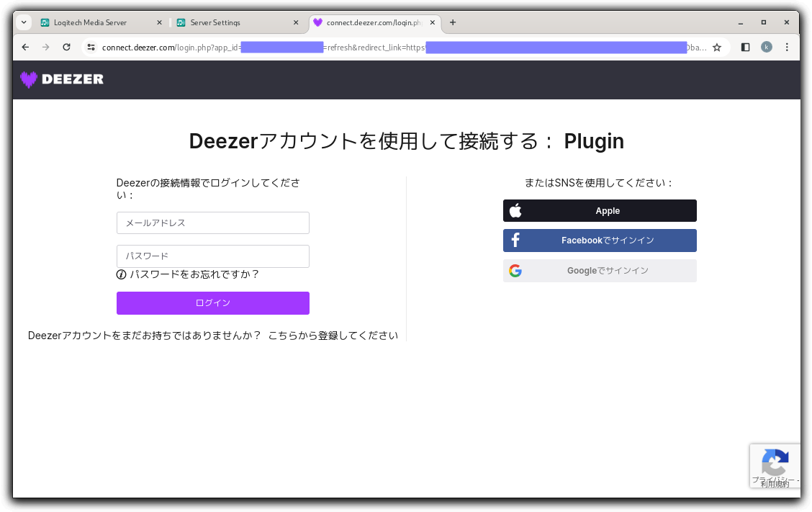Reload the Deezer login page
The image size is (812, 512).
pos(66,47)
